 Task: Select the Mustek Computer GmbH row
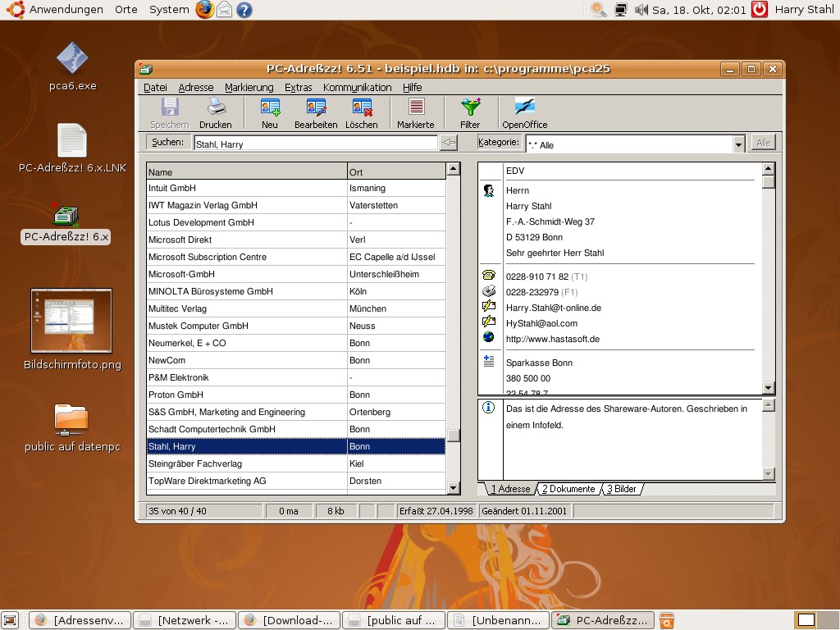point(295,326)
